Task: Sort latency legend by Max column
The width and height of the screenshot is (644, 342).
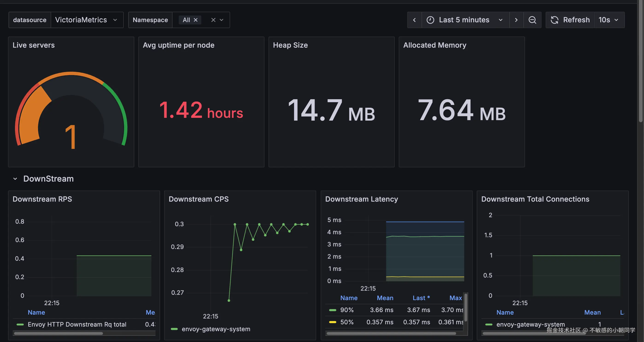Action: 455,298
